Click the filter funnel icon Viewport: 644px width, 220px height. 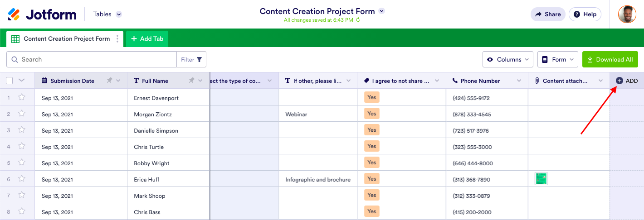(199, 59)
